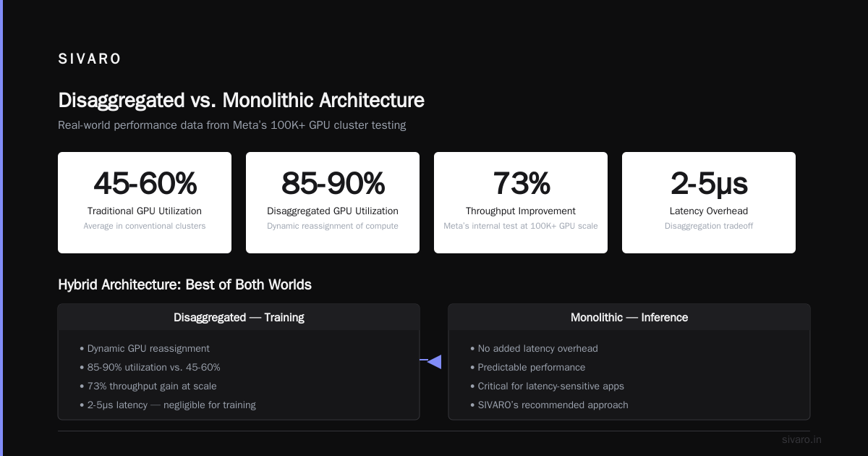Click the 85-90% statistic value
Image resolution: width=868 pixels, height=456 pixels.
tap(333, 184)
